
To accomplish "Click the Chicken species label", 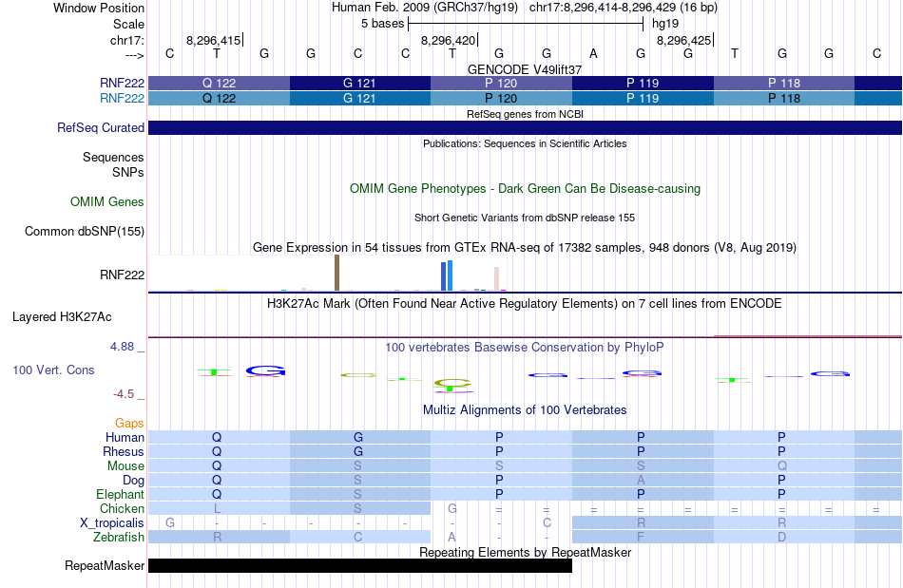I will 122,508.
